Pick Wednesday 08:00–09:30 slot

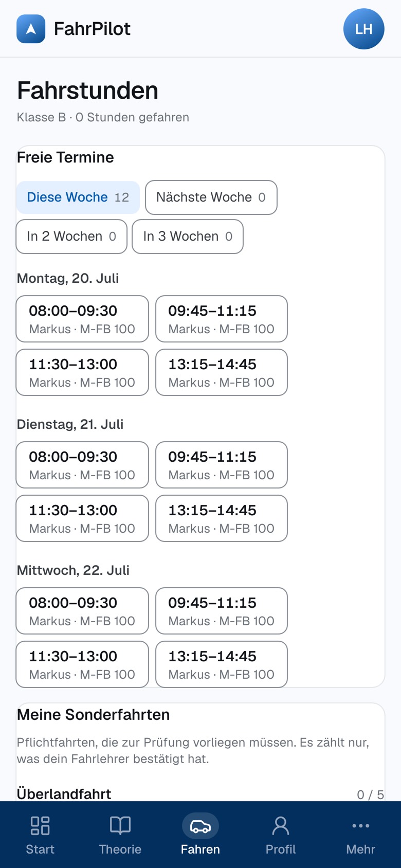82,611
